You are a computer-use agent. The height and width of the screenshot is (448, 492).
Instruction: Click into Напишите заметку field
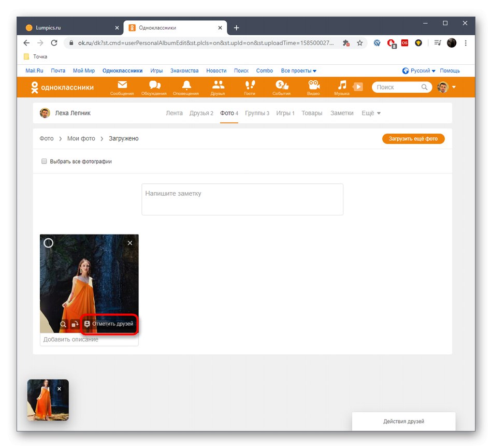click(x=242, y=199)
